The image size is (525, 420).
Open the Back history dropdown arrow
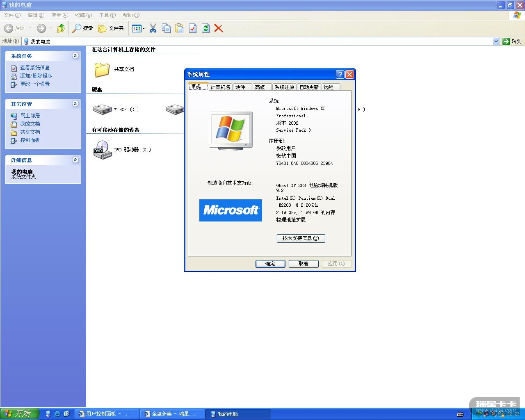(x=30, y=28)
